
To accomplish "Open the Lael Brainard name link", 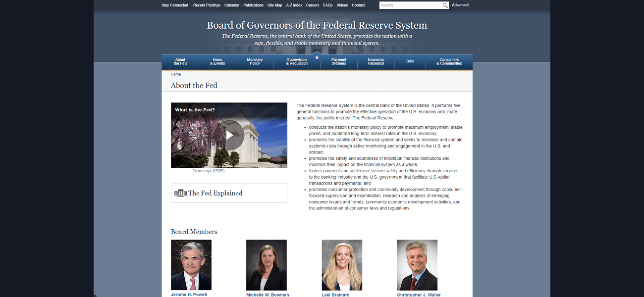I will click(x=335, y=295).
